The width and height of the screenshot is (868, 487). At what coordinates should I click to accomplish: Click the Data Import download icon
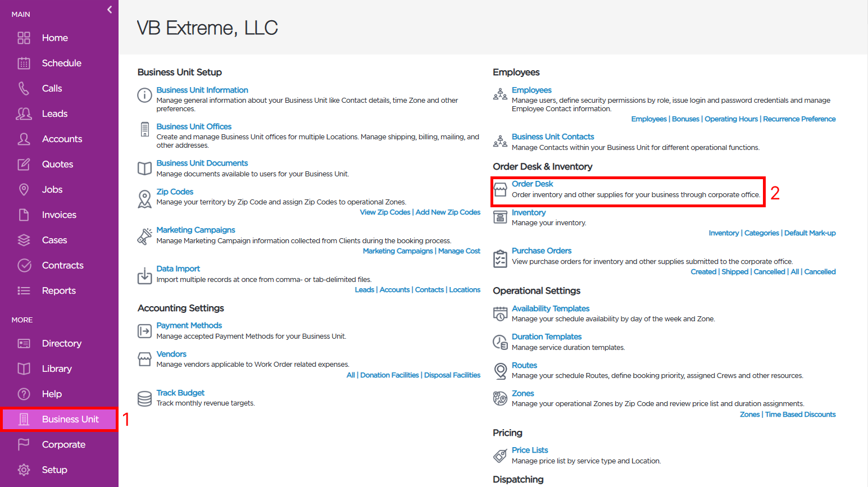[144, 276]
